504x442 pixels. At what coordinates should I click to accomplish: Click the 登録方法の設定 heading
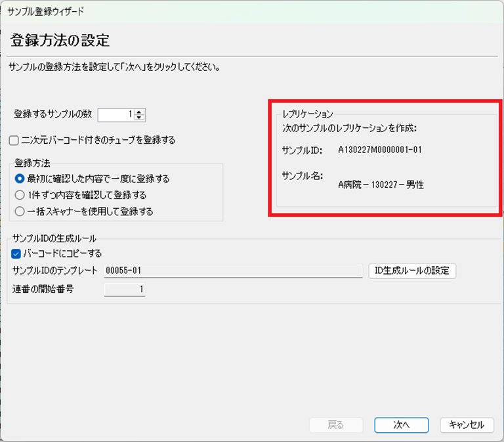60,41
